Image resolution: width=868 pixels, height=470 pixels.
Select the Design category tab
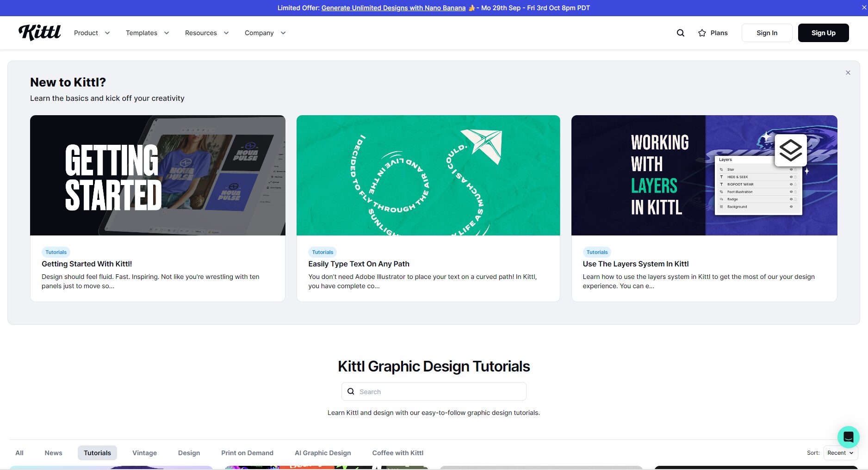coord(189,453)
